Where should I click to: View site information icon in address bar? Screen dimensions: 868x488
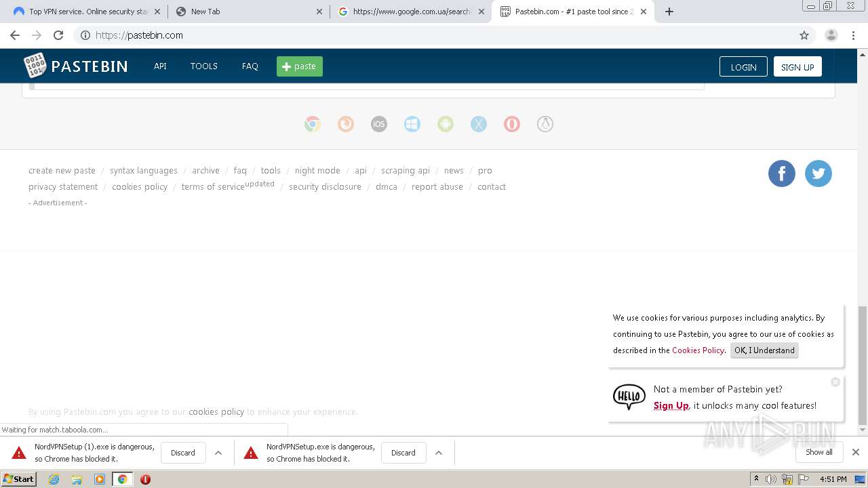85,35
